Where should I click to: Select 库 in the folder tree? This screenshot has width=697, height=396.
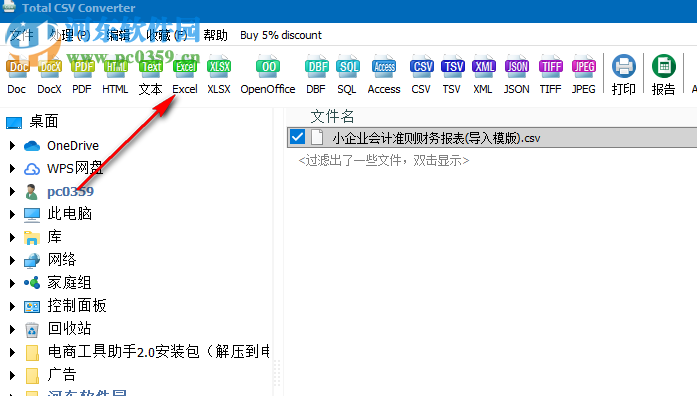tap(54, 237)
